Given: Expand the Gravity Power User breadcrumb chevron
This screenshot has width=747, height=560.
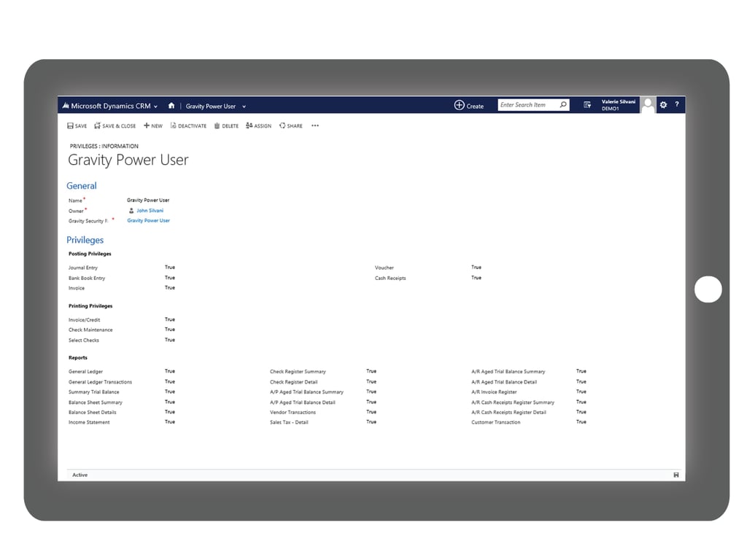Looking at the screenshot, I should 244,106.
